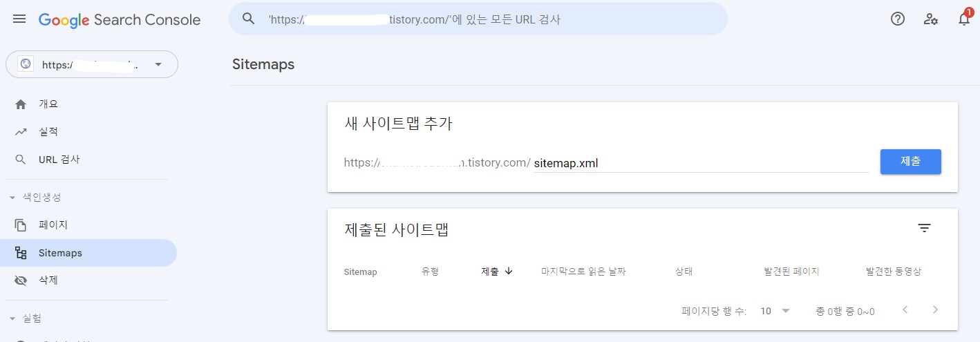
Task: Sort by the 유형 column header
Action: (430, 272)
